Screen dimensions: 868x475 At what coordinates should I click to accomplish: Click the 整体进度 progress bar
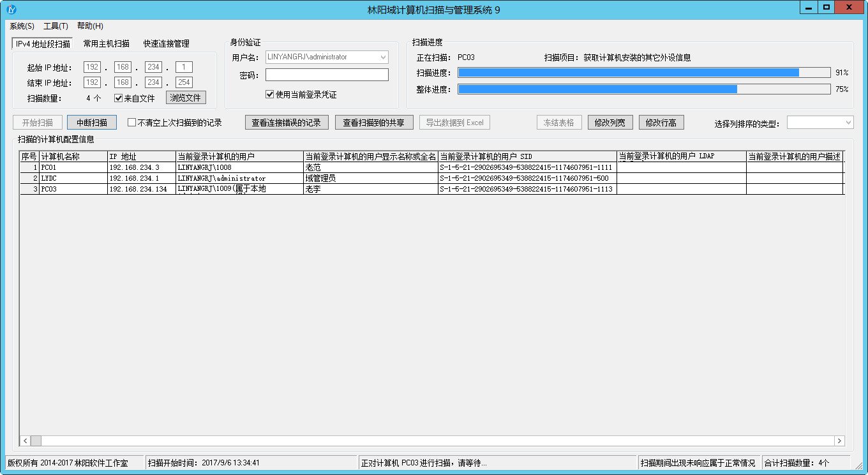pyautogui.click(x=644, y=89)
